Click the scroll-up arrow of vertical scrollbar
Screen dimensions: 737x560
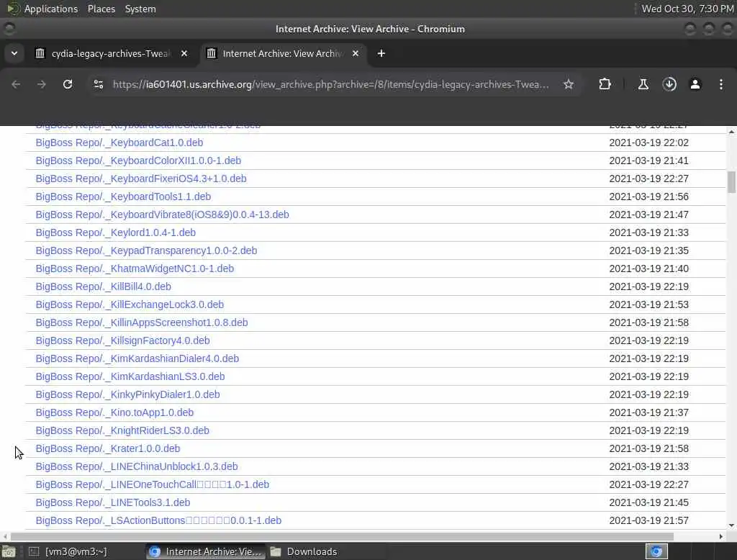click(731, 132)
